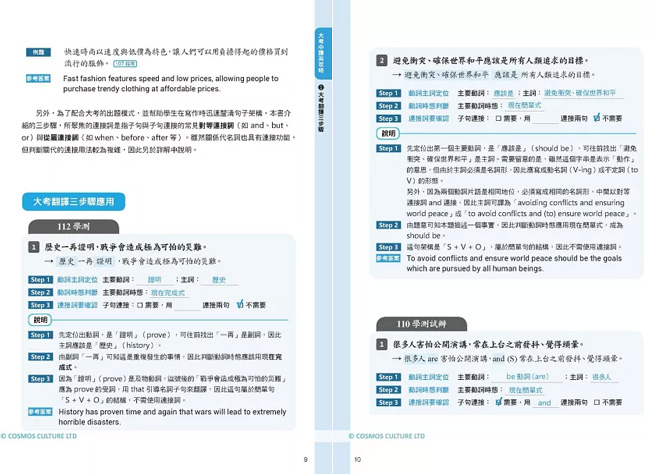Click 參考答案 badge beside 'Fast fashion features'

point(38,78)
